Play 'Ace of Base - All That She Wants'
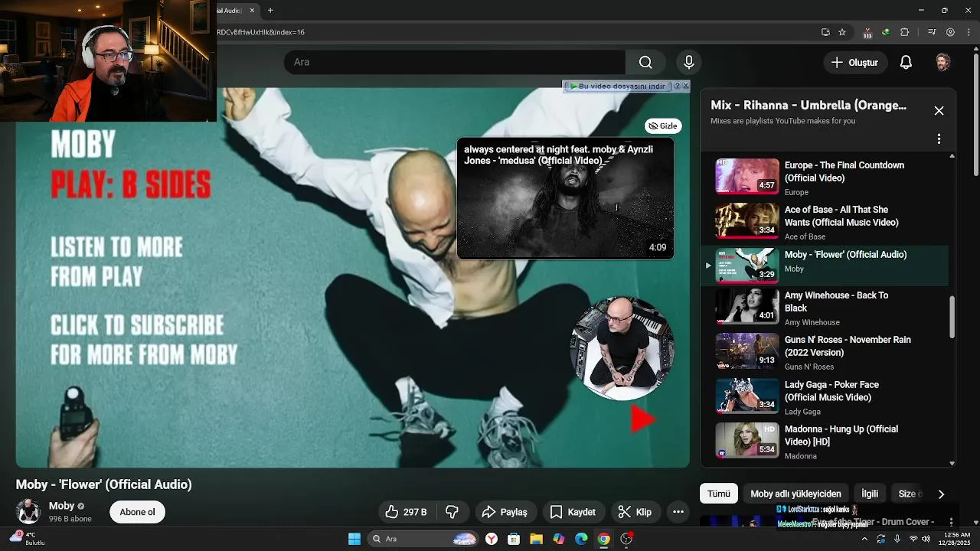The height and width of the screenshot is (551, 980). (x=825, y=222)
